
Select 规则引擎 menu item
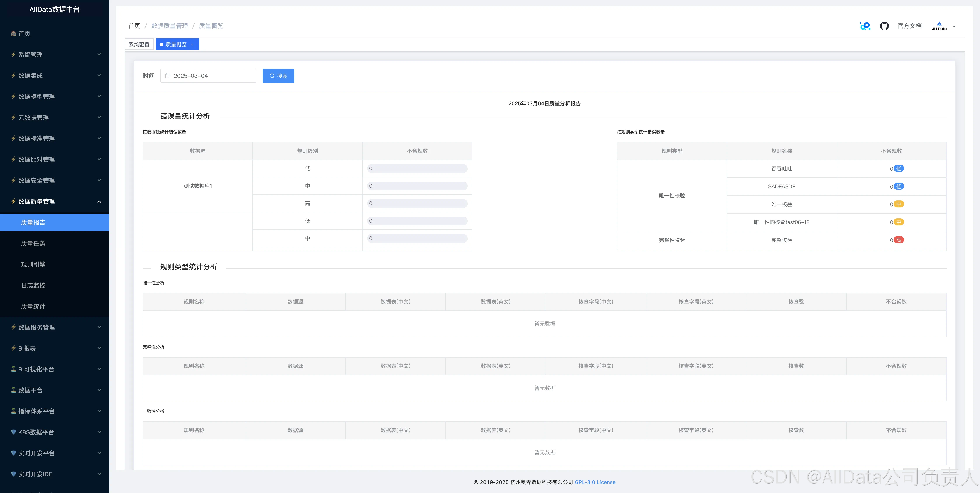click(x=33, y=264)
